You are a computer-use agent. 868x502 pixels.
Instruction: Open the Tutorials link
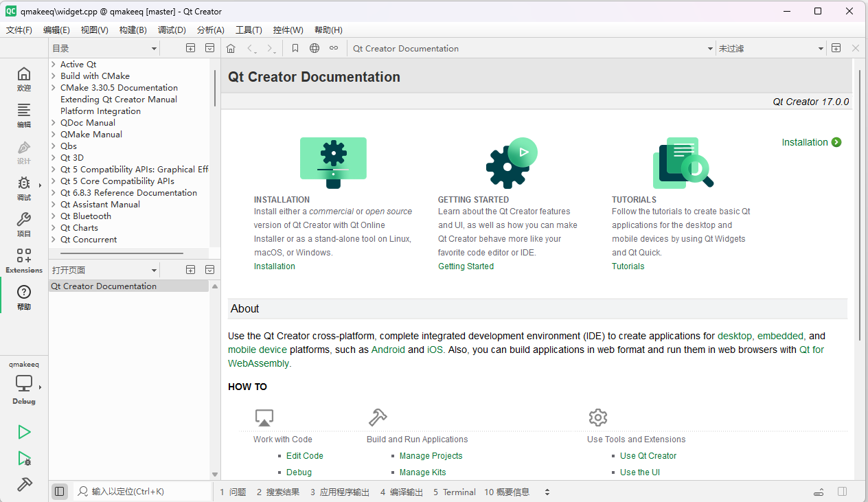(628, 266)
